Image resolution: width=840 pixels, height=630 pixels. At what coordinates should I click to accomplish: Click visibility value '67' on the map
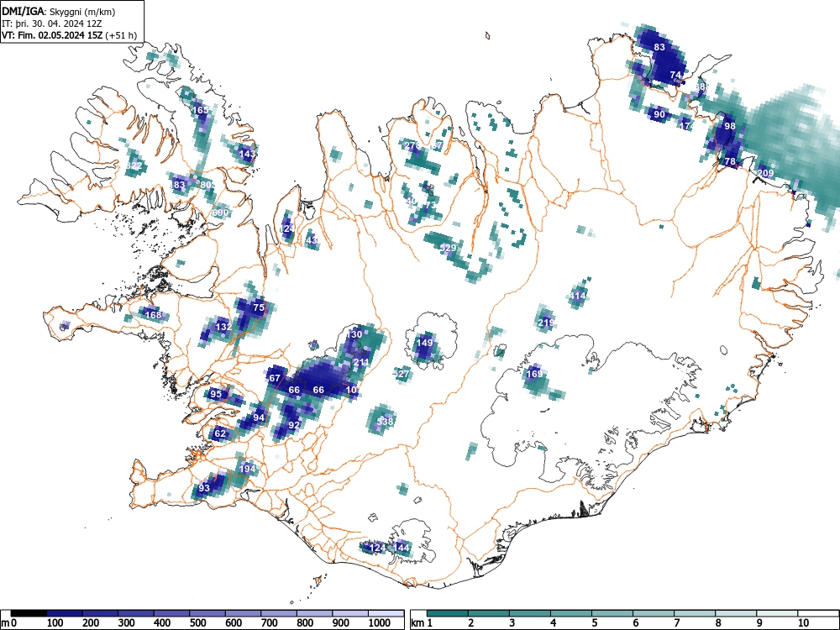[275, 378]
